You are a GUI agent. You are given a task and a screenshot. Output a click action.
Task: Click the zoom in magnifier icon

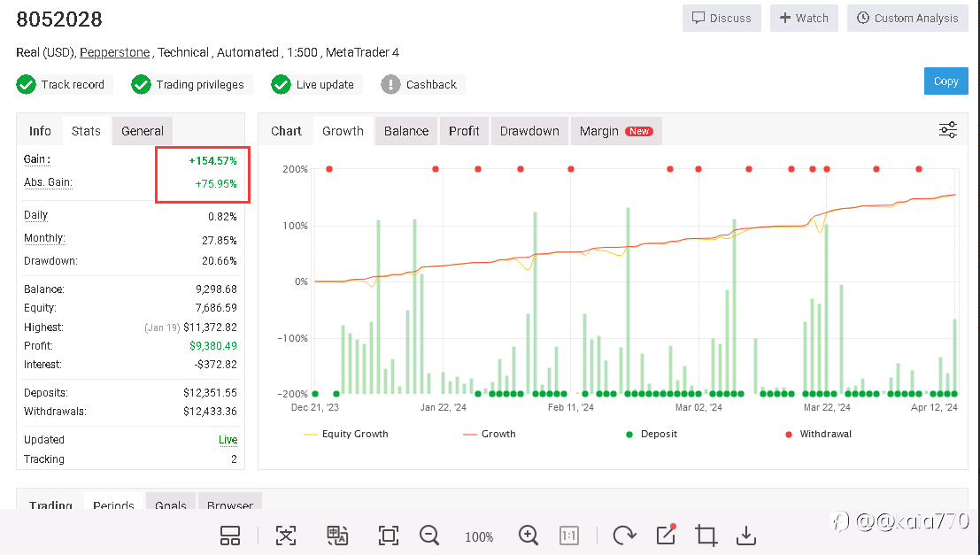tap(529, 536)
